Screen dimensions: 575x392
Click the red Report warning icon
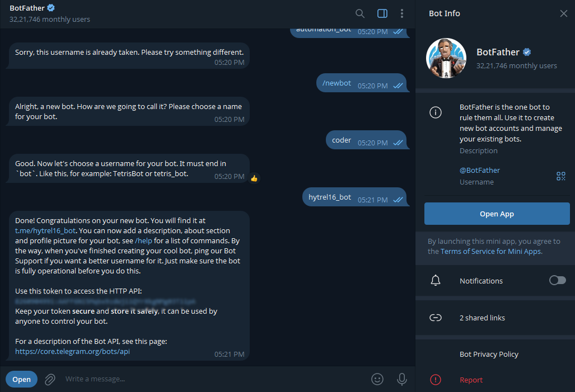(436, 380)
